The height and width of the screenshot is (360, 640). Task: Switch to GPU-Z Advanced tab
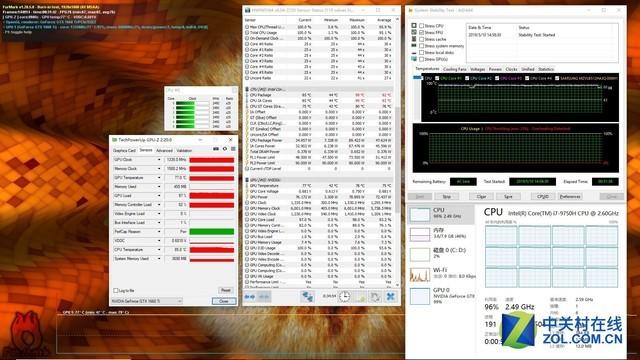164,151
